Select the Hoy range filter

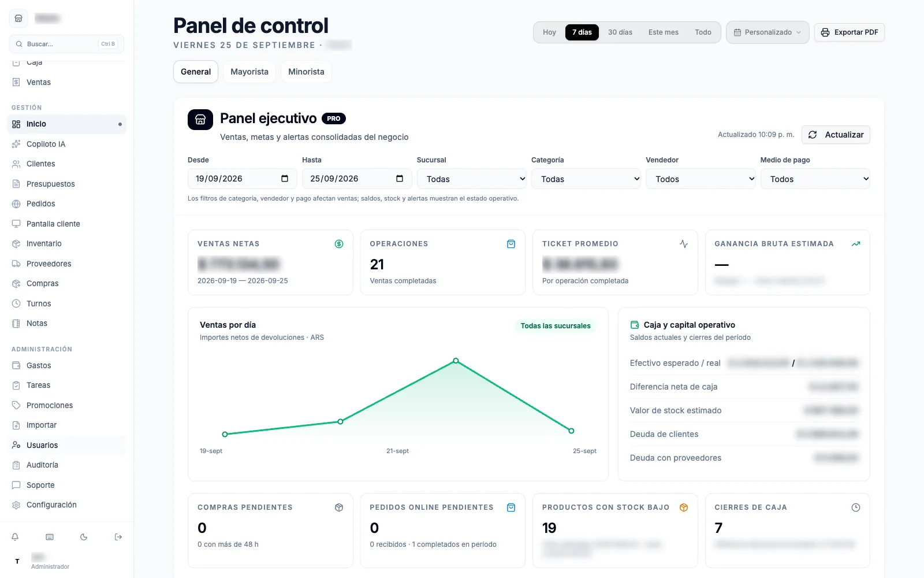click(x=549, y=32)
